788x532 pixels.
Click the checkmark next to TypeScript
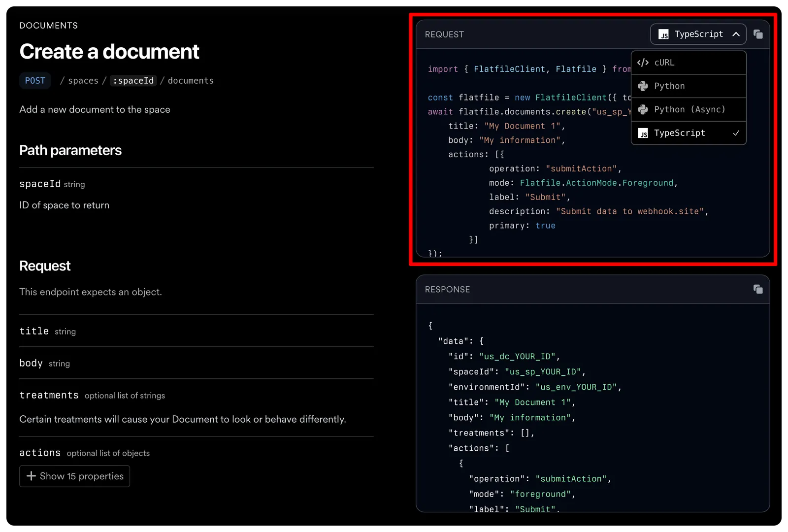736,133
